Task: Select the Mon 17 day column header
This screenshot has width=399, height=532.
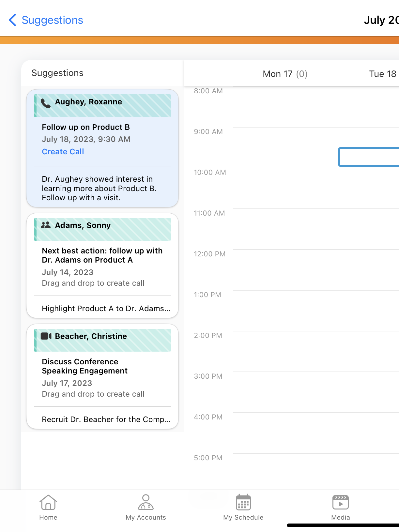Action: [285, 74]
